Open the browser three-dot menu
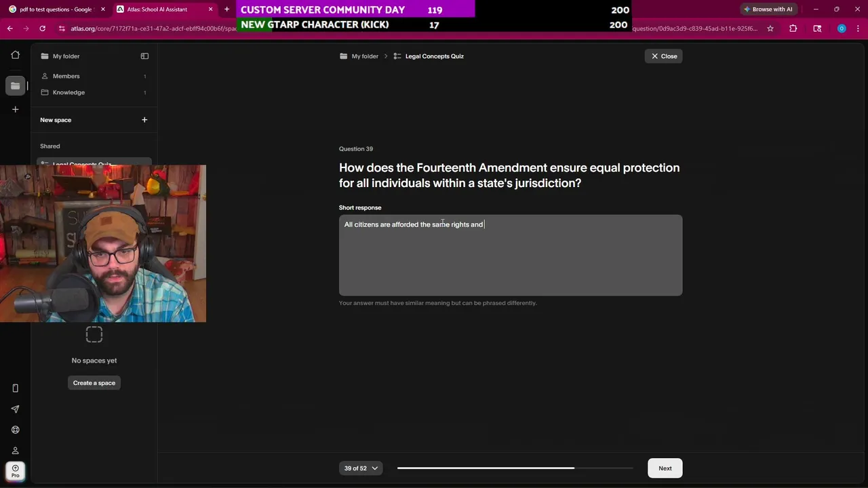 click(x=858, y=28)
